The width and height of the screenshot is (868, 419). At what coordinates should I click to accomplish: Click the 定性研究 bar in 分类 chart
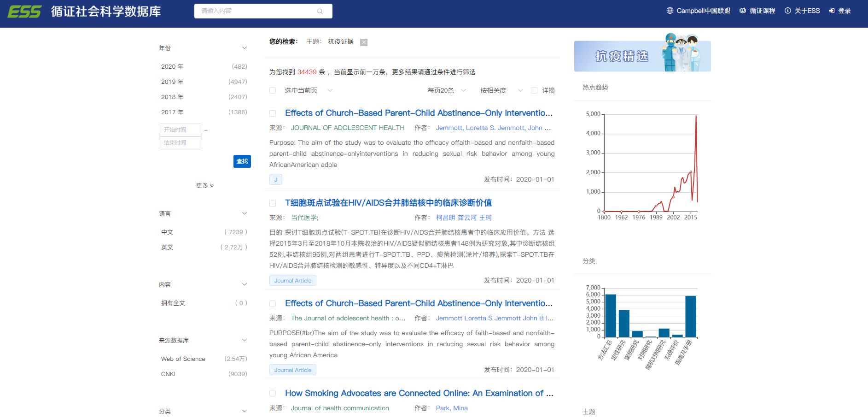click(x=623, y=324)
